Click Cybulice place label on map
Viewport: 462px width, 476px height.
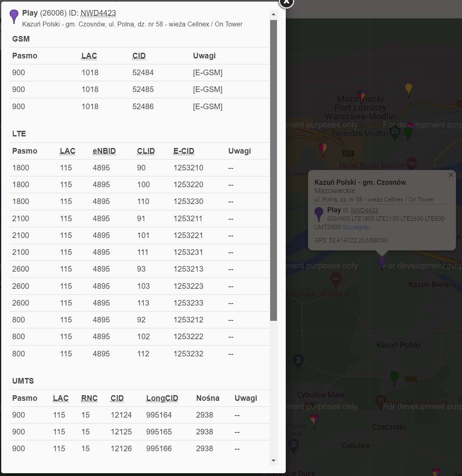click(356, 446)
